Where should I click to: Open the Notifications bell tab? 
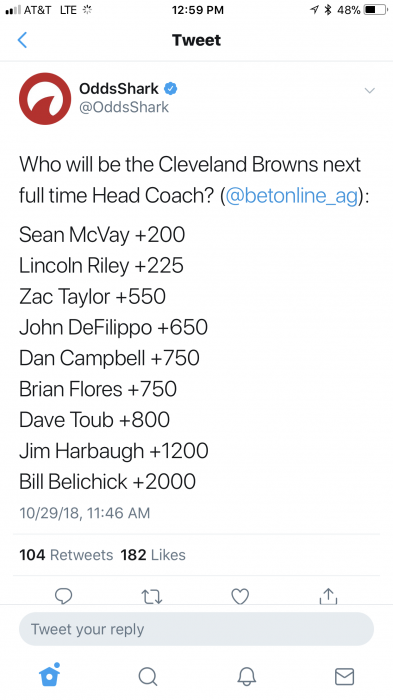coord(247,676)
